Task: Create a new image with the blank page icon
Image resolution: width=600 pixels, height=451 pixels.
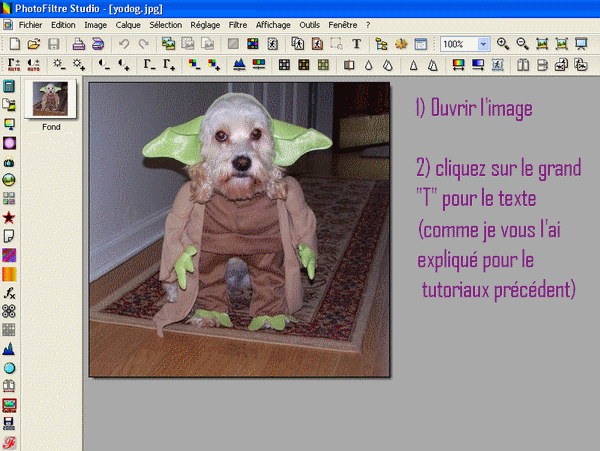Action: pos(15,44)
